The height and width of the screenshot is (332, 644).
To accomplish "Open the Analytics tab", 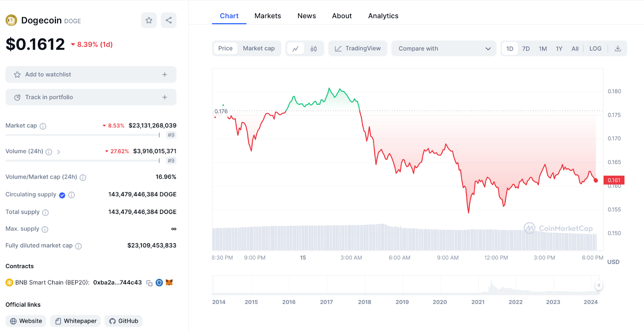I will pos(383,16).
